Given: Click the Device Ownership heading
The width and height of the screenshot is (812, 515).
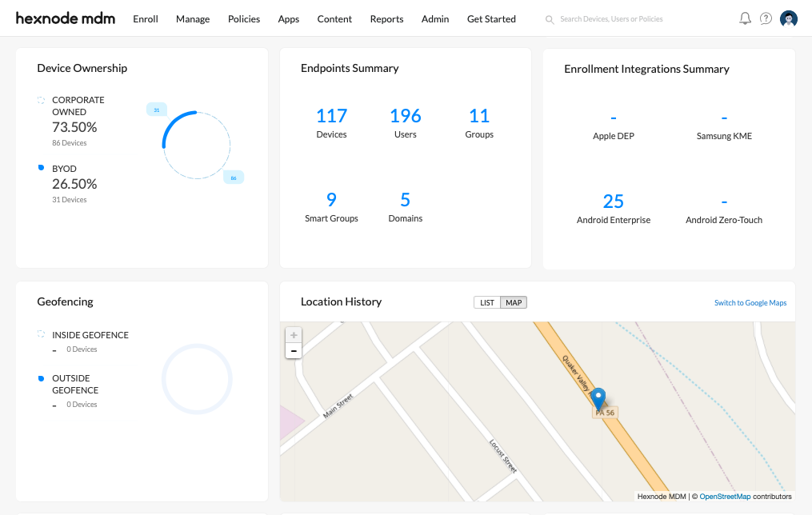Looking at the screenshot, I should (x=82, y=68).
